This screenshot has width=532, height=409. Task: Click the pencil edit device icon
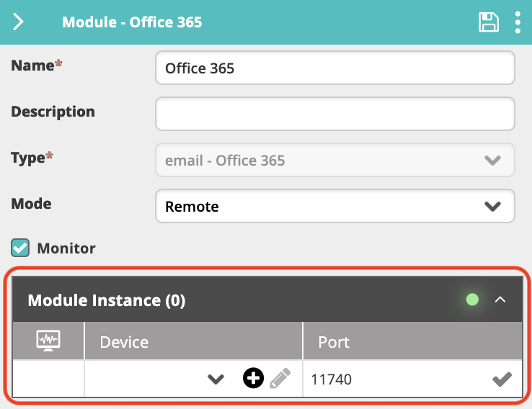tap(280, 378)
